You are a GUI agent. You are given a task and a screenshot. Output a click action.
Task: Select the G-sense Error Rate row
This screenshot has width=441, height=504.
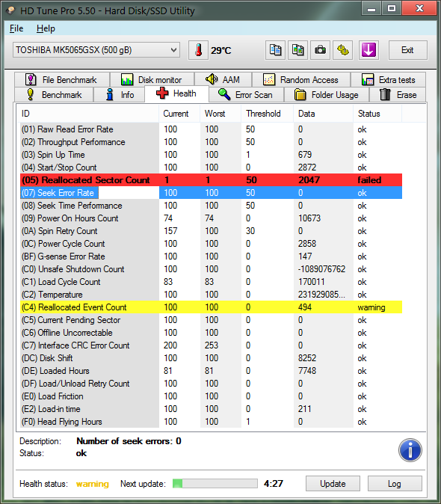tap(211, 256)
